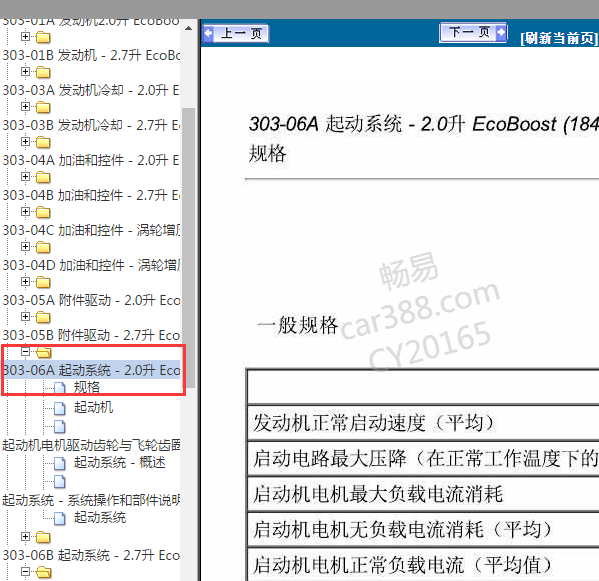599x581 pixels.
Task: Select 303-05B 附件驱动 2.7升 entry
Action: (91, 335)
